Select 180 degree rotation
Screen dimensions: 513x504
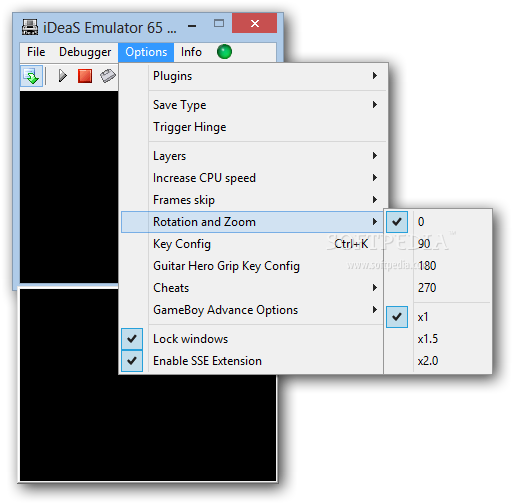(438, 266)
